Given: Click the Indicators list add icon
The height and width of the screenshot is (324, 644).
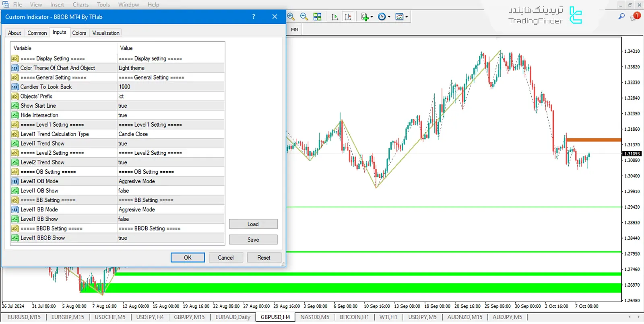Looking at the screenshot, I should 365,16.
